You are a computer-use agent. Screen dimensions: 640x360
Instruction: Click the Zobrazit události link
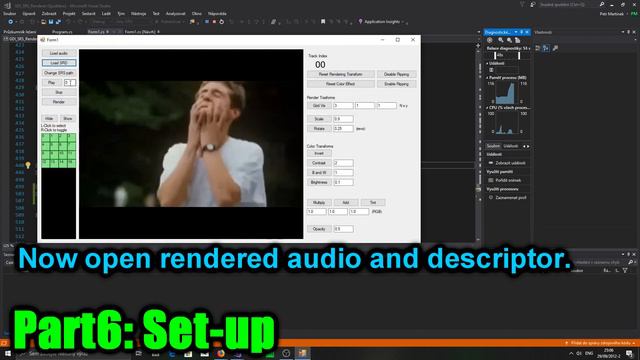(x=510, y=163)
